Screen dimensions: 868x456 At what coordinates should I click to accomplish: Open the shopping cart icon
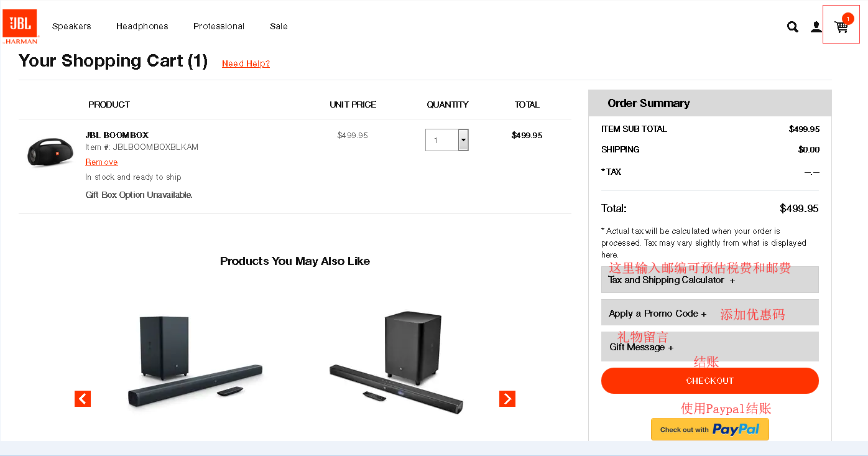841,27
